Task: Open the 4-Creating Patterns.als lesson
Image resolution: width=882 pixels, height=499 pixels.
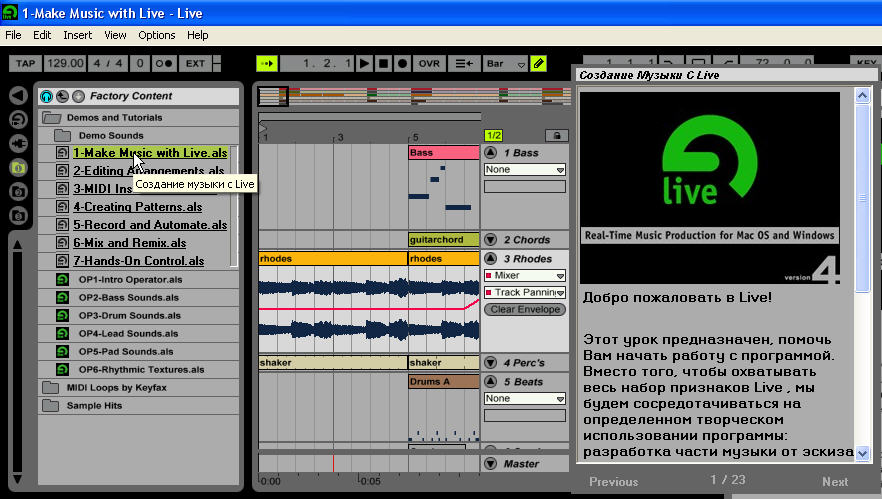Action: 137,206
